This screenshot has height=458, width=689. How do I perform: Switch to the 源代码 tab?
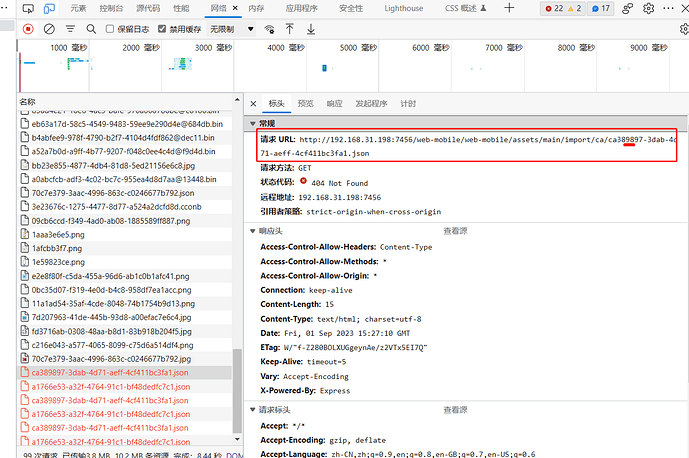[x=148, y=8]
